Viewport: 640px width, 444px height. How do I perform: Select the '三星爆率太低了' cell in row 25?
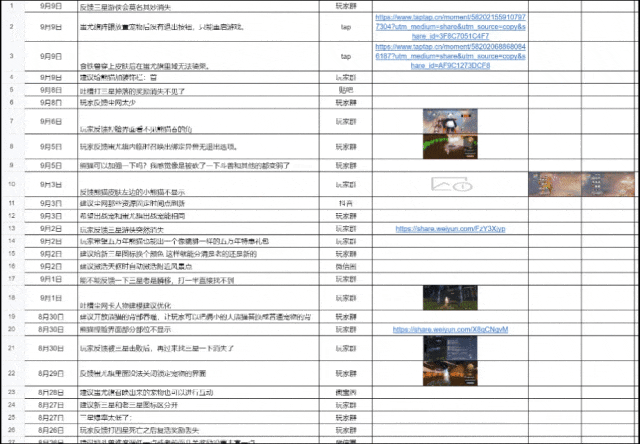tap(198, 417)
